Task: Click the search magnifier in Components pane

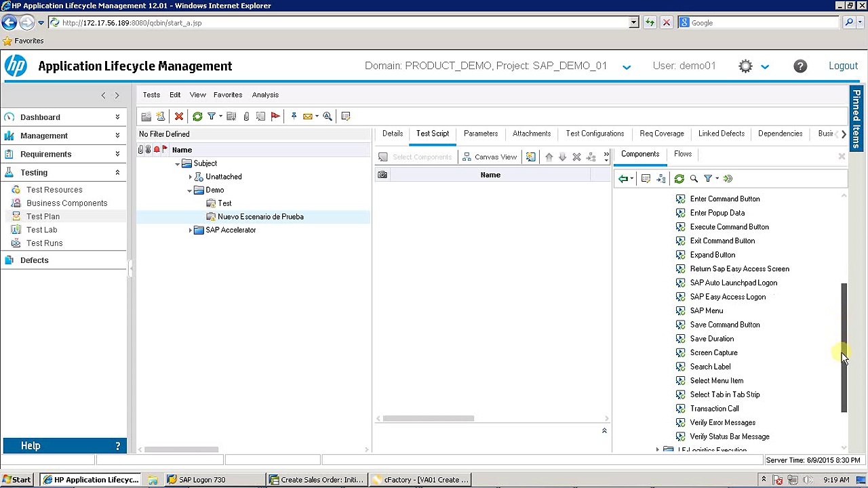Action: click(694, 179)
